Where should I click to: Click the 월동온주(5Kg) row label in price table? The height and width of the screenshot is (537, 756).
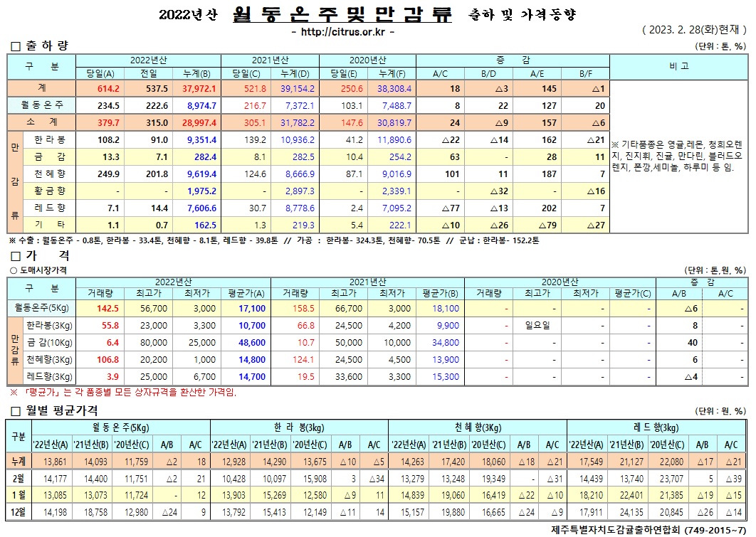(x=41, y=308)
